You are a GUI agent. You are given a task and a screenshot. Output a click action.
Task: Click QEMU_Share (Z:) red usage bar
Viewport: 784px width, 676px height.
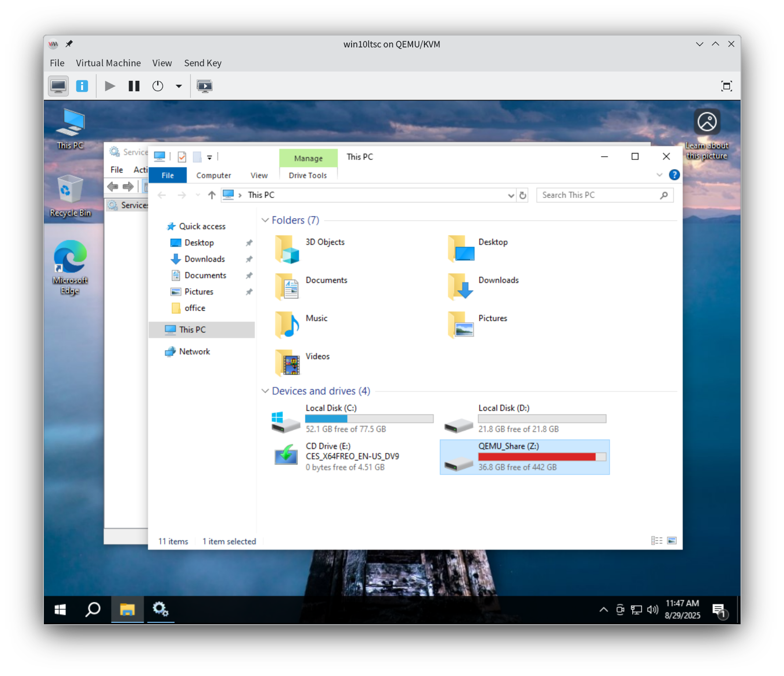536,457
